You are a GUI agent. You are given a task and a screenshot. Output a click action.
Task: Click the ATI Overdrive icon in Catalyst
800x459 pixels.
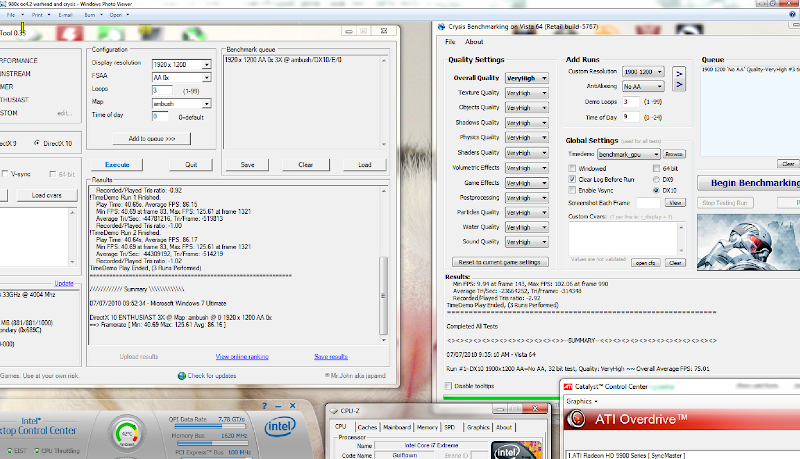577,419
